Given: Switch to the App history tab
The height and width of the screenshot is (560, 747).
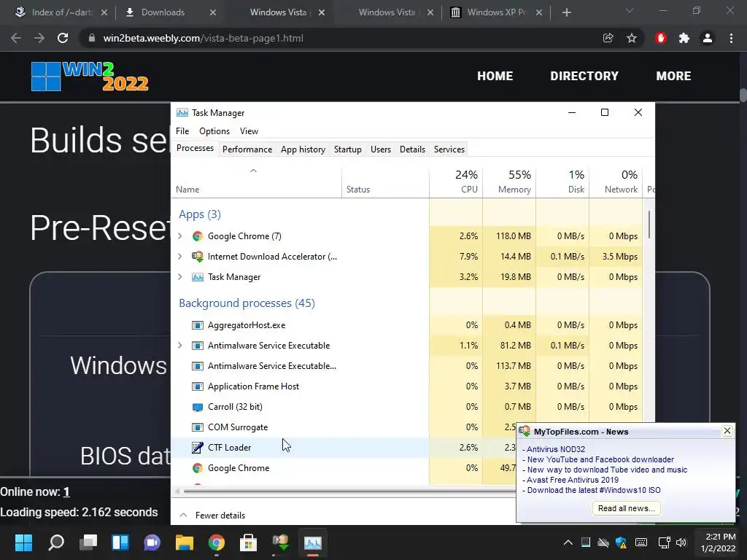Looking at the screenshot, I should click(x=303, y=149).
